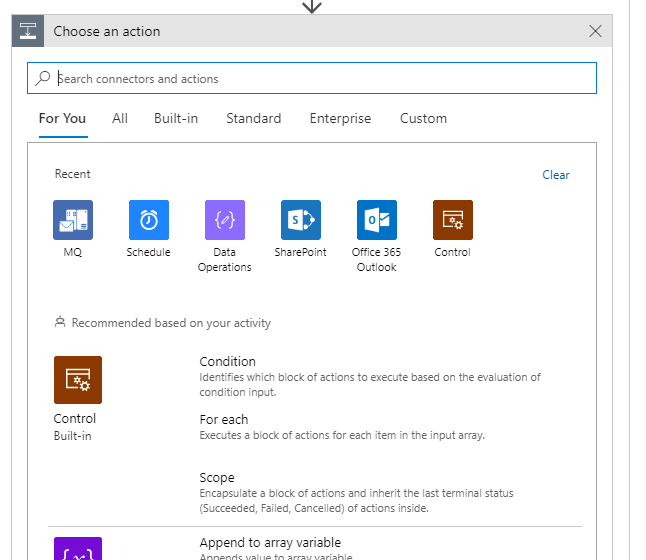Select the For each action
Image resolution: width=646 pixels, height=560 pixels.
342,427
